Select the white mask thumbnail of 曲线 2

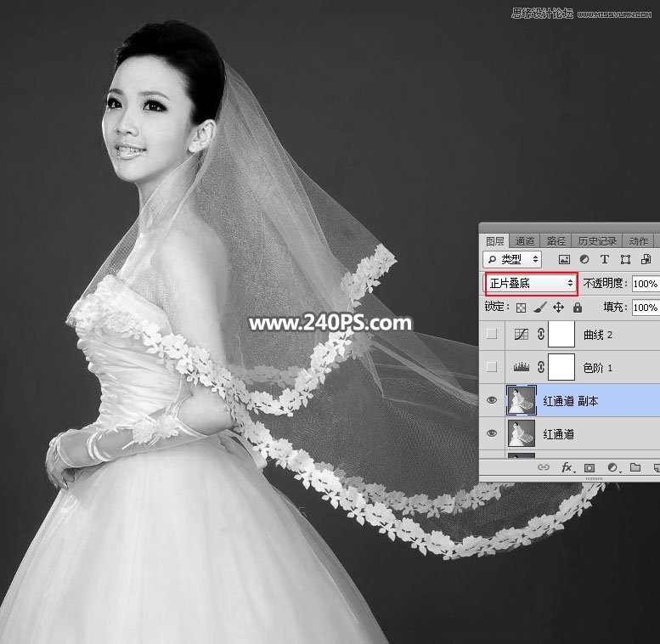click(561, 334)
